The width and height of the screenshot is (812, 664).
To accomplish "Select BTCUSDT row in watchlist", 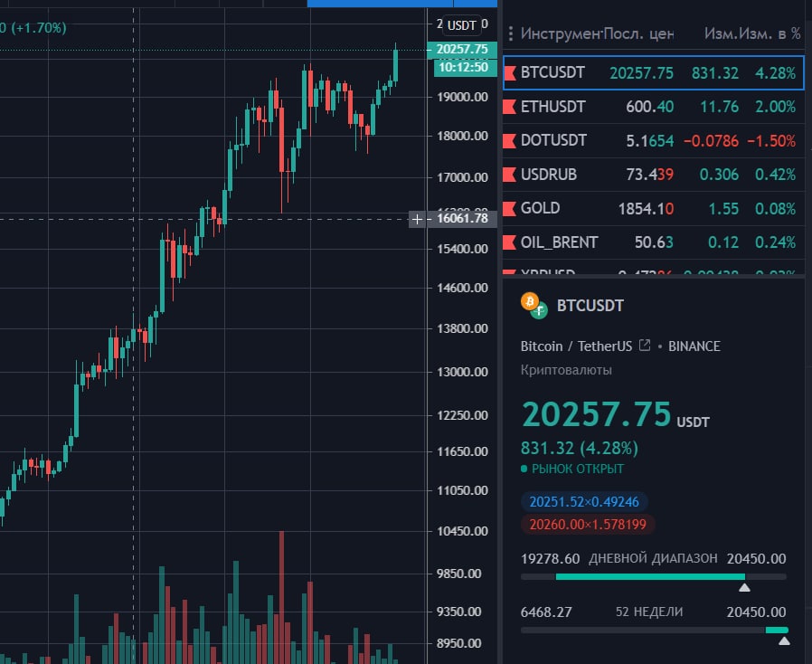I will 654,73.
